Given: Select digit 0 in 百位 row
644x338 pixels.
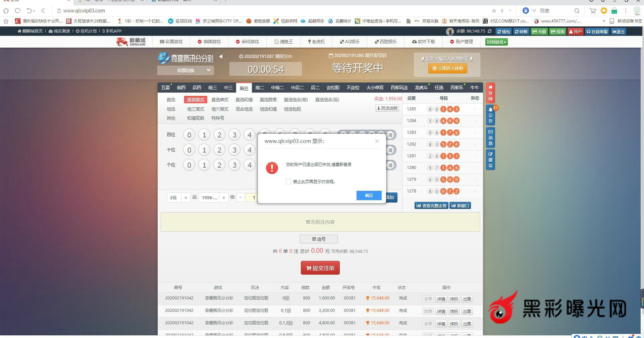Looking at the screenshot, I should pyautogui.click(x=189, y=135).
